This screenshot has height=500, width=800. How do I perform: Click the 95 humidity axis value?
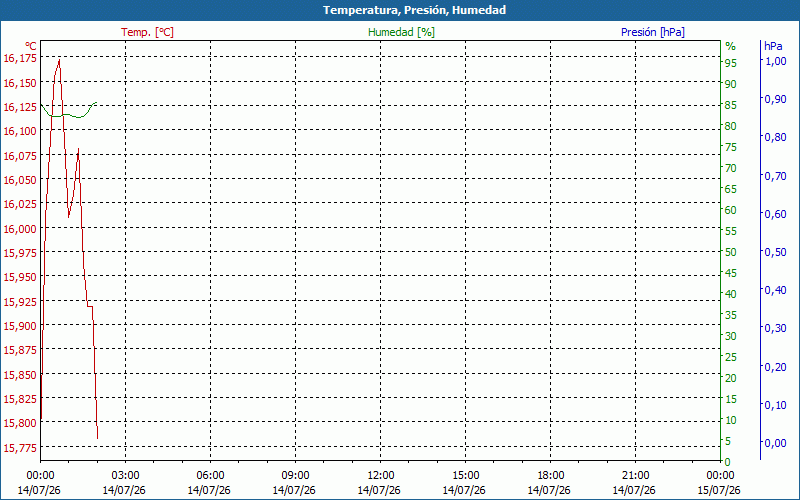(x=730, y=63)
